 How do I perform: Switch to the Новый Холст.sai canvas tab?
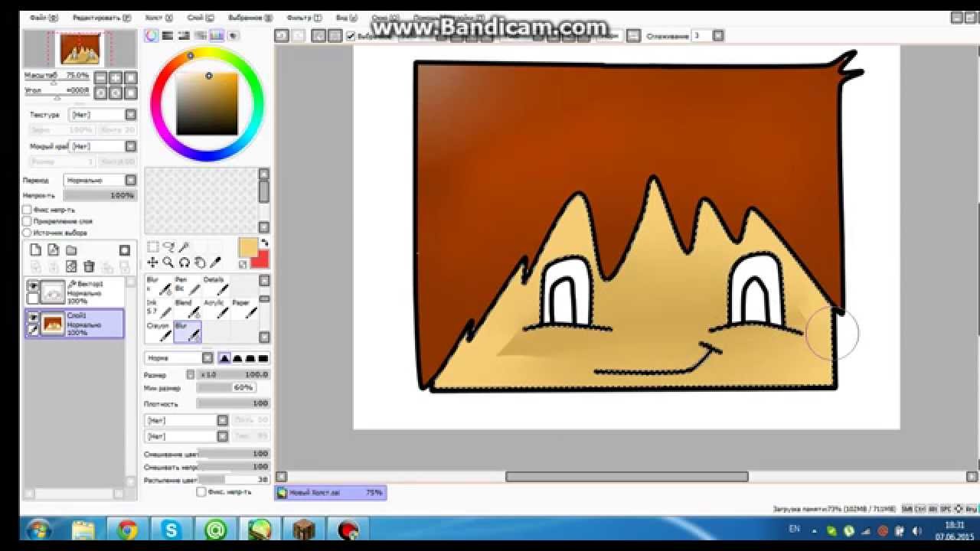coord(331,493)
